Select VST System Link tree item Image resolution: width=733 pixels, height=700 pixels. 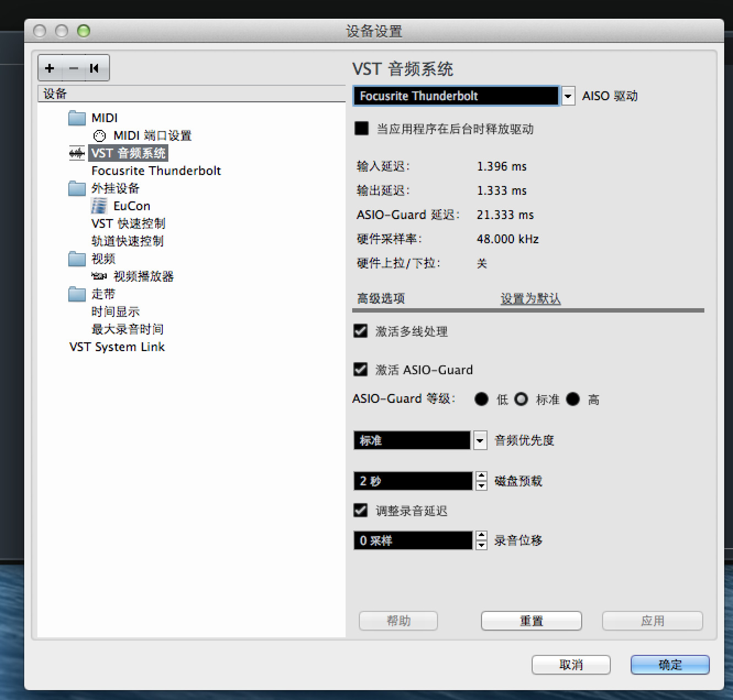[117, 347]
